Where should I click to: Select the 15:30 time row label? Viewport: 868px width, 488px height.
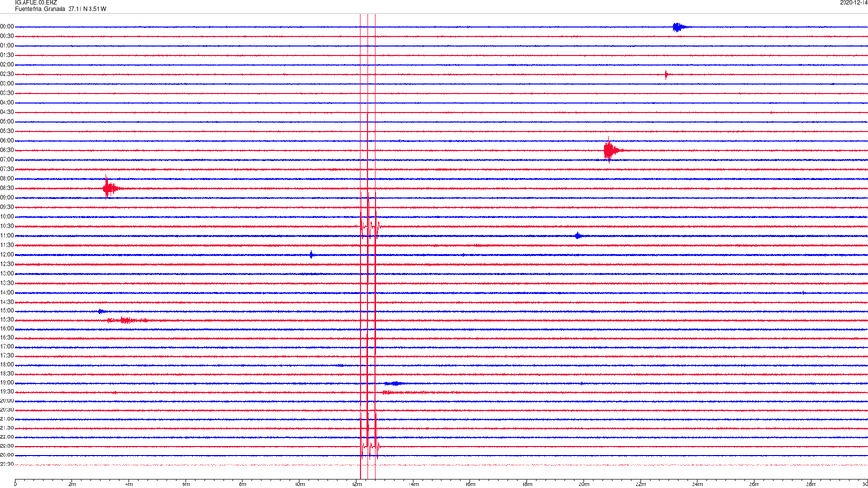tap(7, 320)
